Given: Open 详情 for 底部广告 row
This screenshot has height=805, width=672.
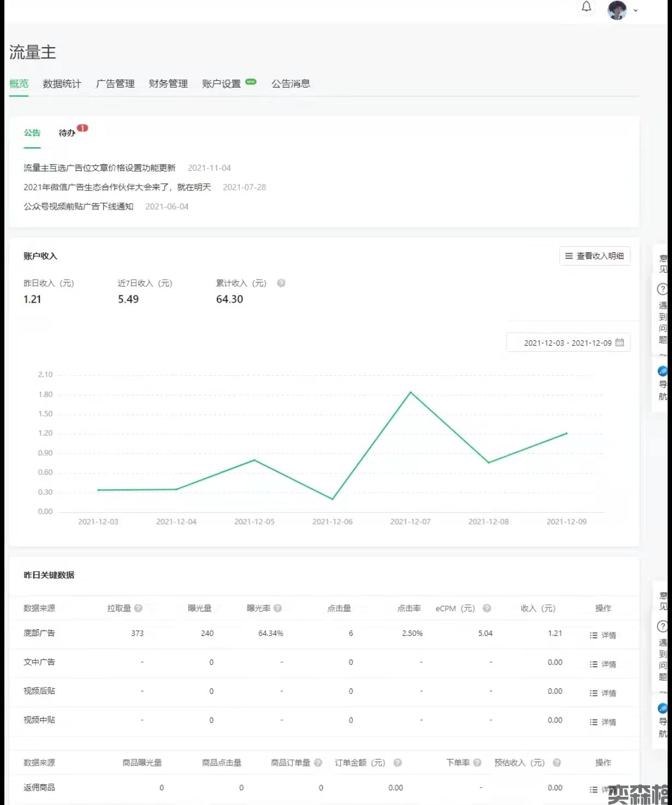Looking at the screenshot, I should click(x=603, y=635).
